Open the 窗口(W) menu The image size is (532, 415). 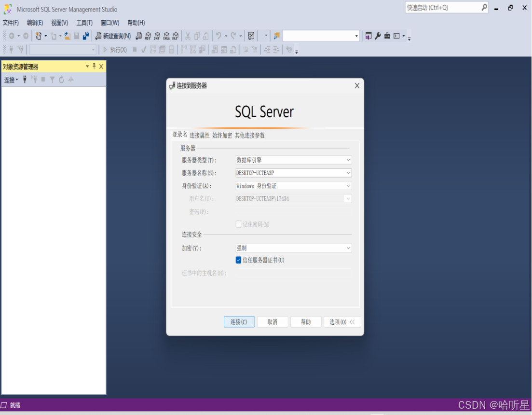coord(110,23)
